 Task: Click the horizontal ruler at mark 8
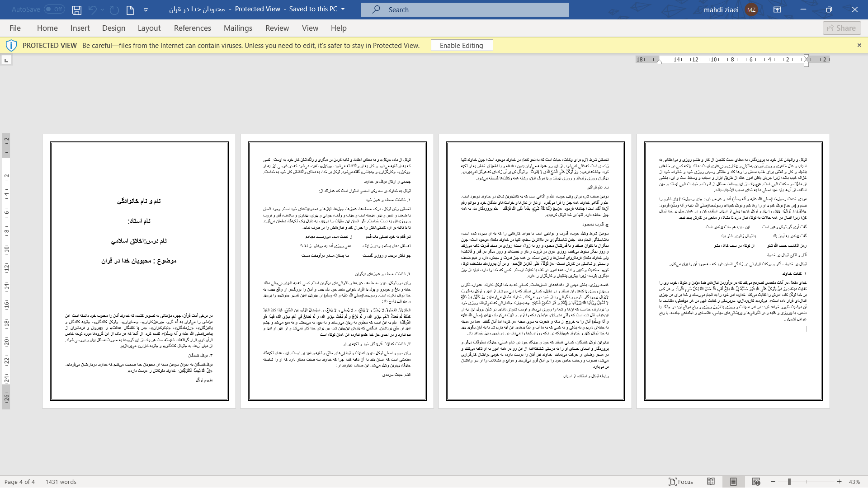[732, 59]
